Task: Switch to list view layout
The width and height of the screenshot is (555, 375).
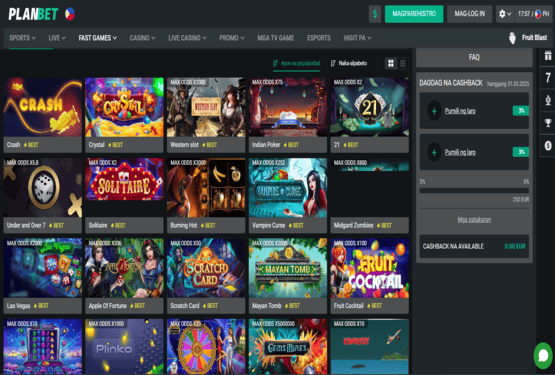Action: tap(402, 63)
